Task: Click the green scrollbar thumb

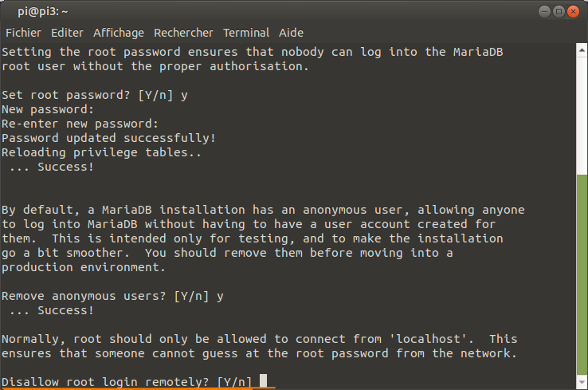Action: click(x=582, y=274)
